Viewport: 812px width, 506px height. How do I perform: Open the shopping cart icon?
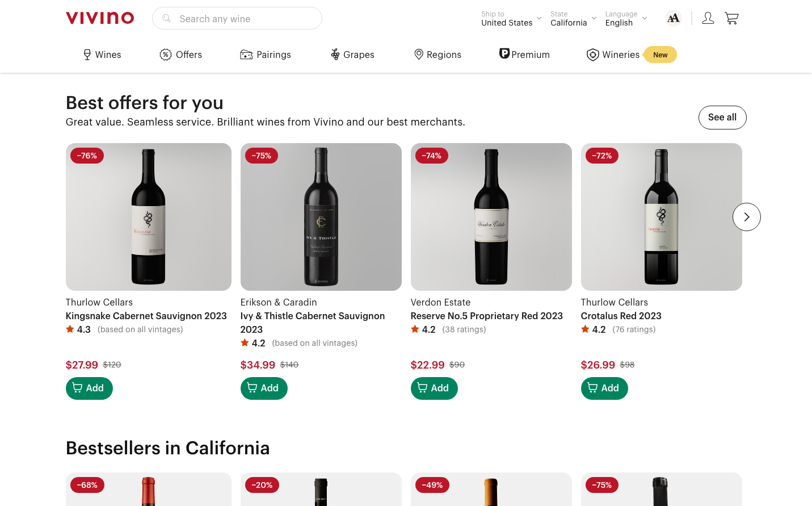click(x=731, y=19)
